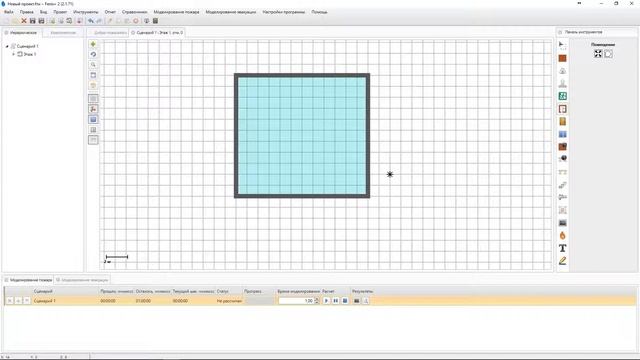Click the red circle icon in main toolbar
640x360 pixels.
point(136,21)
